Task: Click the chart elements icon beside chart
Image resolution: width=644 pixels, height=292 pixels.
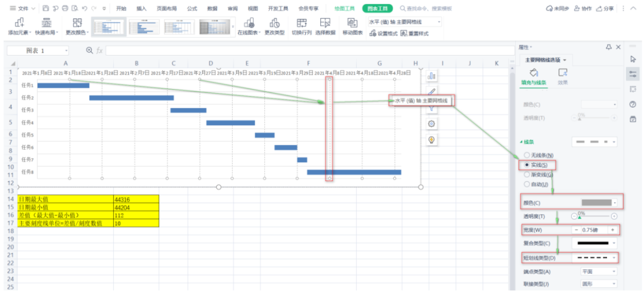Action: pyautogui.click(x=431, y=76)
